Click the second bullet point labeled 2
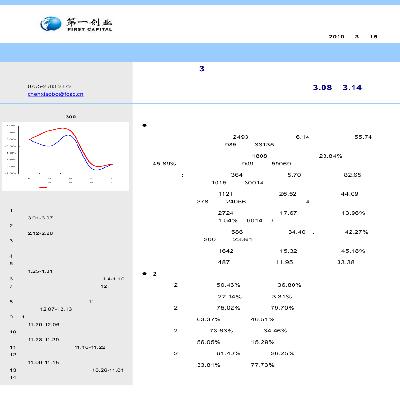 (x=149, y=274)
